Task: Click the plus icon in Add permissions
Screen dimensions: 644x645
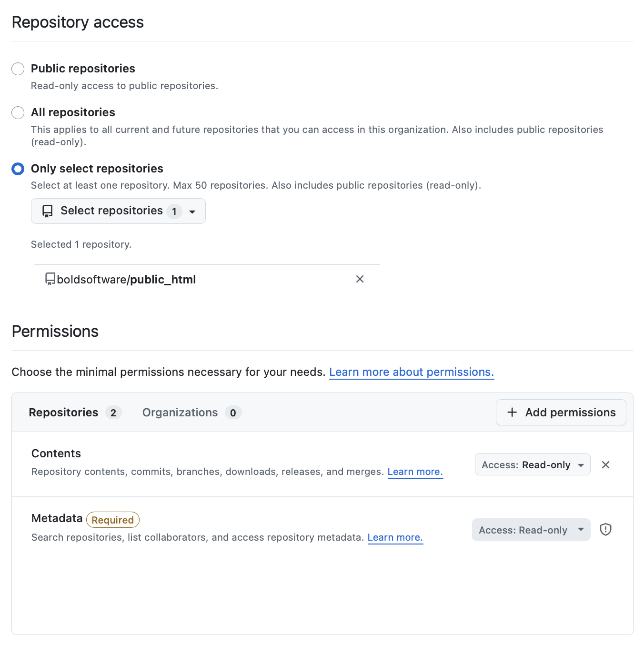Action: (512, 413)
